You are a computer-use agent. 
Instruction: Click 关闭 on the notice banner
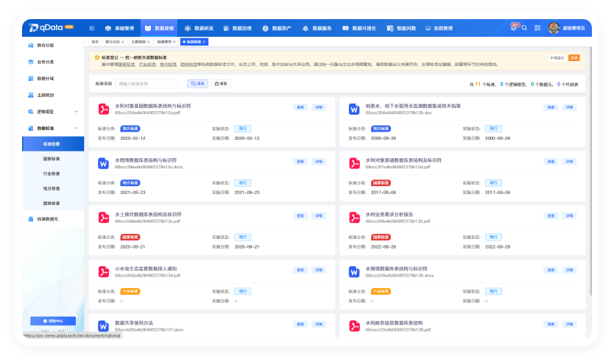click(x=574, y=58)
